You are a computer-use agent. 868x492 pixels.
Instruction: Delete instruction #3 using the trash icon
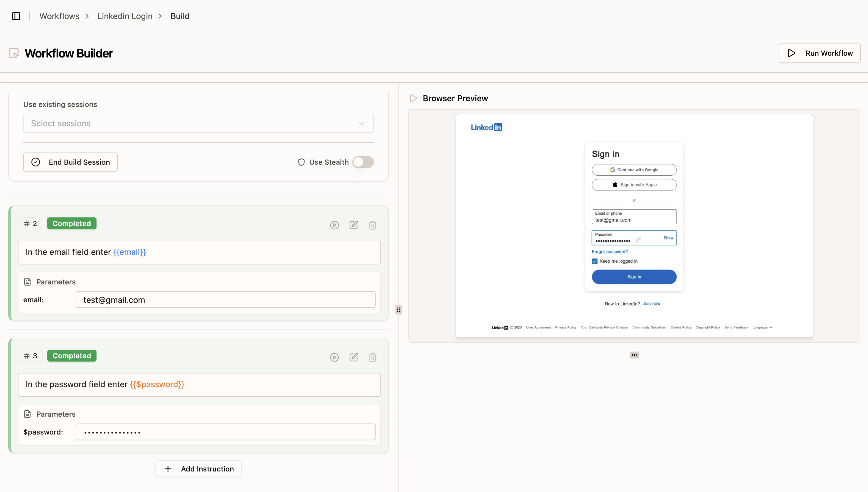[372, 357]
